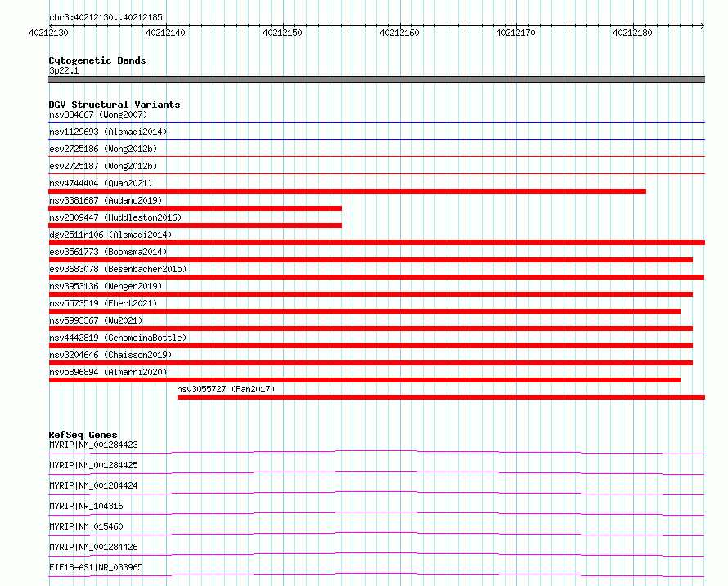Open variant nsv2809447 (Huddleston2016)
Viewport: 728px width, 586px height.
pyautogui.click(x=115, y=217)
